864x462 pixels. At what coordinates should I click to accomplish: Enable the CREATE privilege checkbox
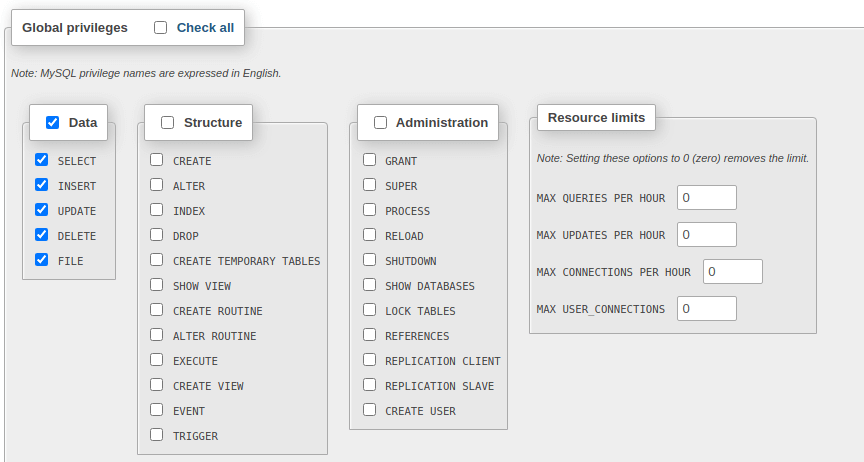(x=156, y=160)
